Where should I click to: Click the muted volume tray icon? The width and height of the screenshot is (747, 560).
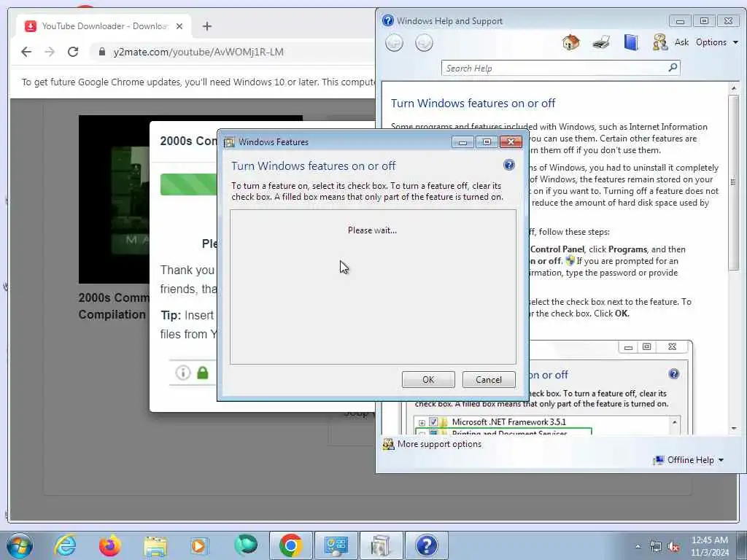pyautogui.click(x=673, y=547)
